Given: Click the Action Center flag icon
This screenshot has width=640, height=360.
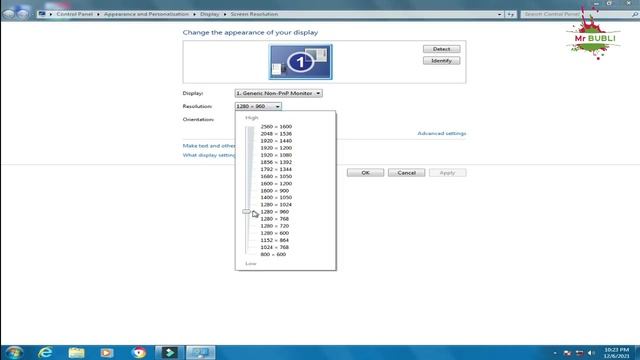Looking at the screenshot, I should [567, 353].
